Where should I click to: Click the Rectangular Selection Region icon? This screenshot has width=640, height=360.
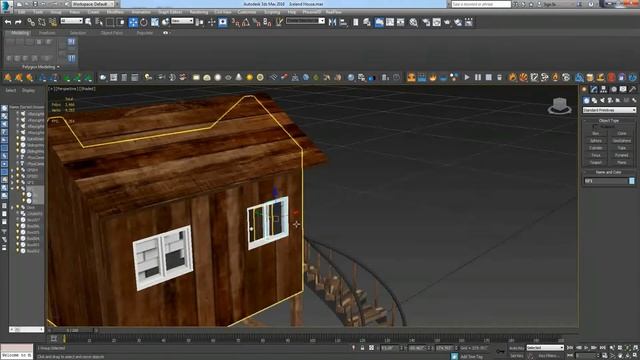tap(109, 22)
